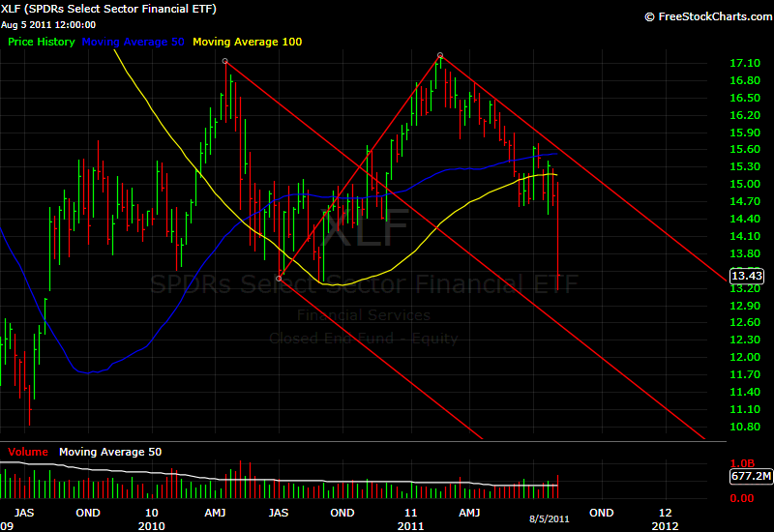Click the 13.43 current price tag
774x532 pixels.
[747, 276]
